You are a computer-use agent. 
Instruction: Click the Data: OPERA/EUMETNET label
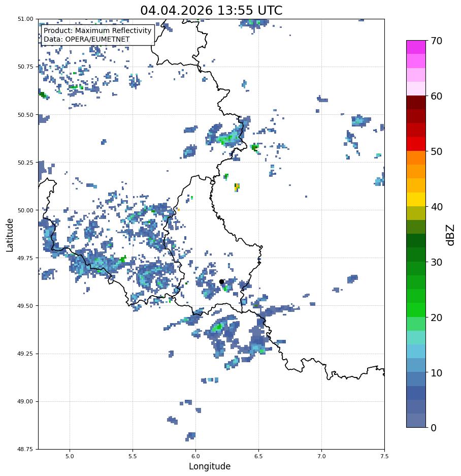coord(86,40)
